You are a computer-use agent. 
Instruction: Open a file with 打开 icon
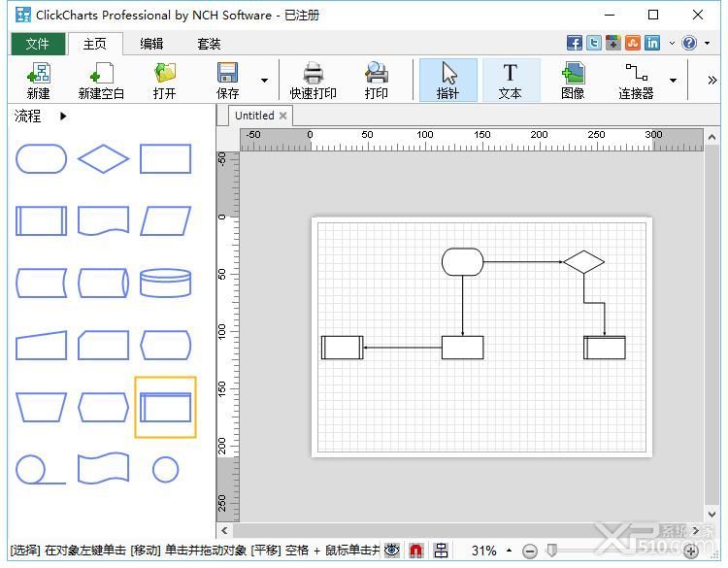pyautogui.click(x=164, y=81)
